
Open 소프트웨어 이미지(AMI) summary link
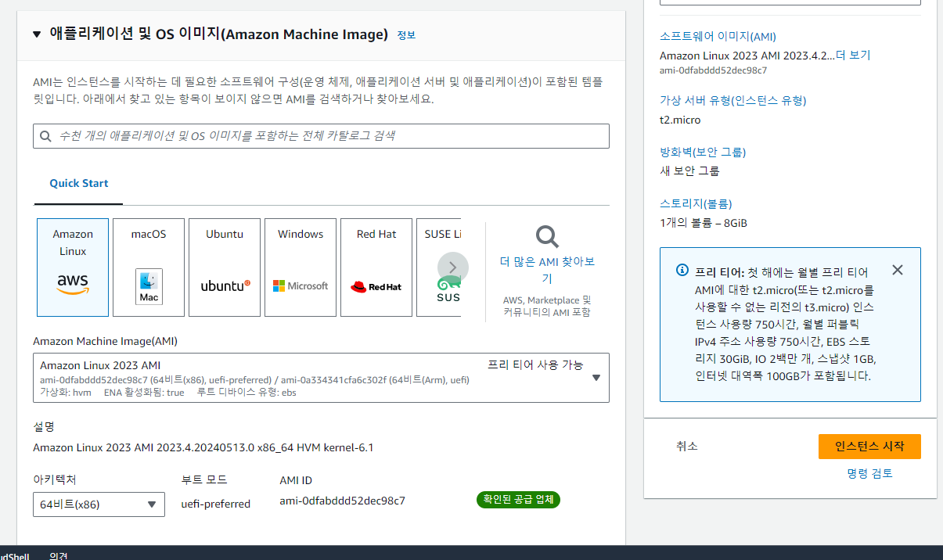(718, 36)
